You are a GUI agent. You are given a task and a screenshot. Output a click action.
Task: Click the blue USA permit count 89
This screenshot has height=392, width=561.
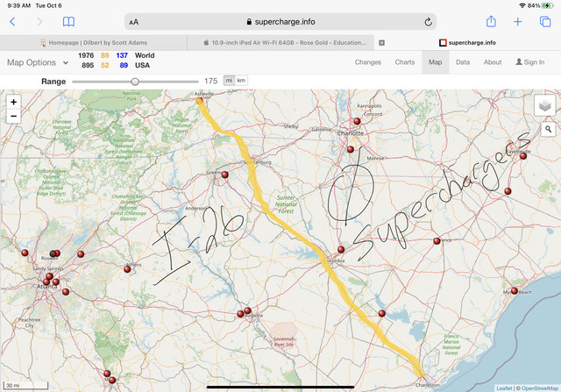(x=124, y=65)
